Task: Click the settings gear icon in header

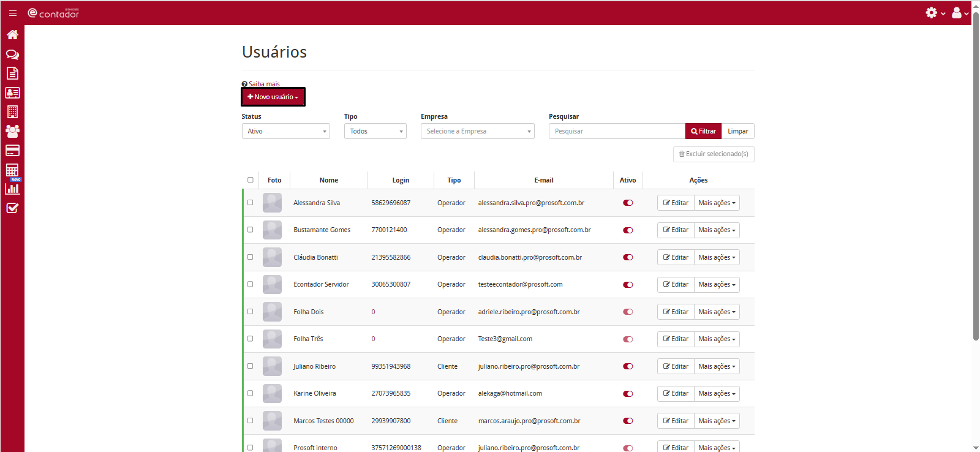Action: pyautogui.click(x=932, y=13)
